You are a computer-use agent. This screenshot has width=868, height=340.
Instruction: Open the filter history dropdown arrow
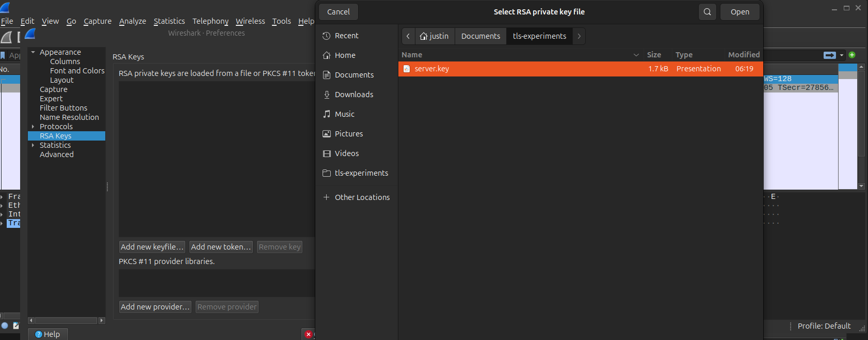[x=842, y=55]
